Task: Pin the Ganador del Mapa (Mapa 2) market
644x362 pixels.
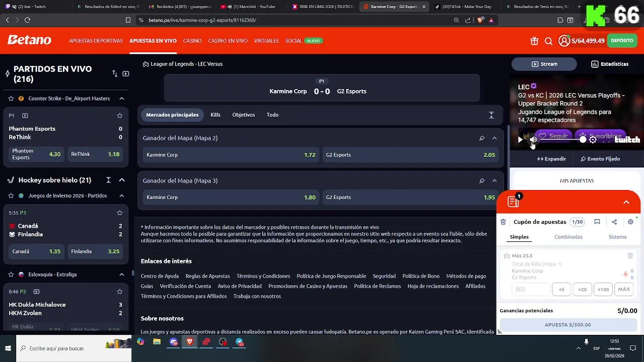Action: (481, 138)
